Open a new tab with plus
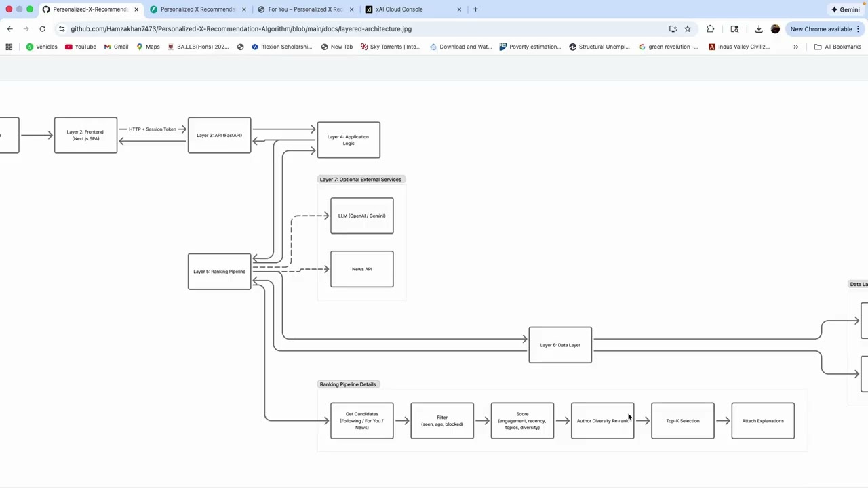 [475, 9]
